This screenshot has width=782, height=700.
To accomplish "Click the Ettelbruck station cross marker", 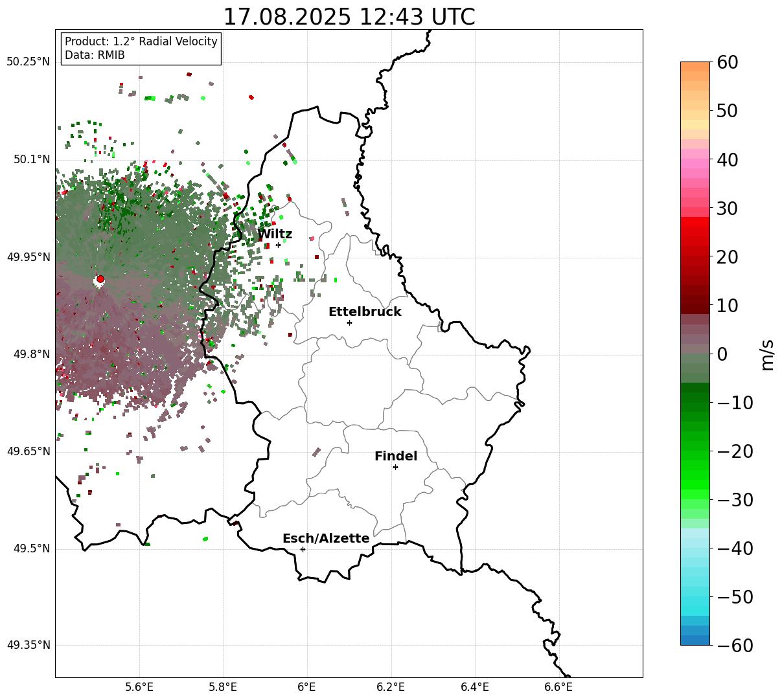I will click(x=349, y=322).
